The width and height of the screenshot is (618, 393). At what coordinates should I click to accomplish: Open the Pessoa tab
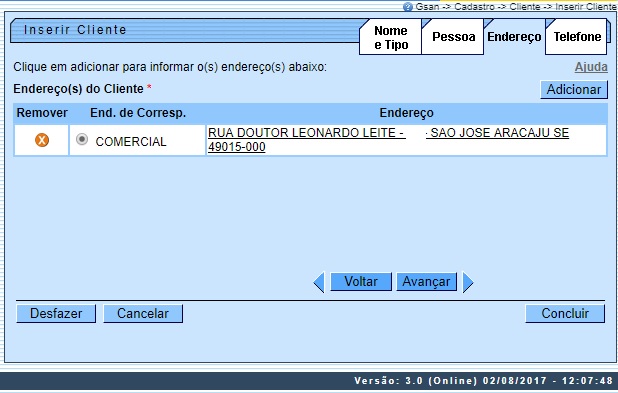[x=453, y=37]
